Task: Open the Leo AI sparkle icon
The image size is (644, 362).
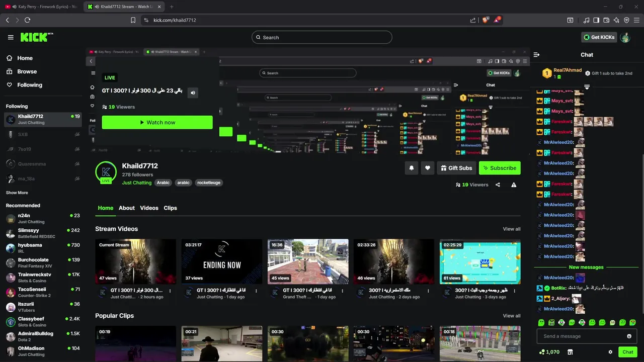Action: pos(616,20)
